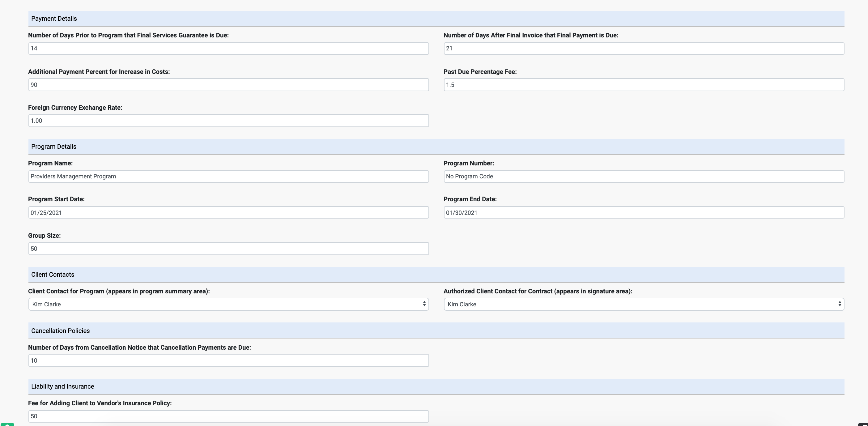Open Client Contact for Program dropdown

tap(228, 304)
